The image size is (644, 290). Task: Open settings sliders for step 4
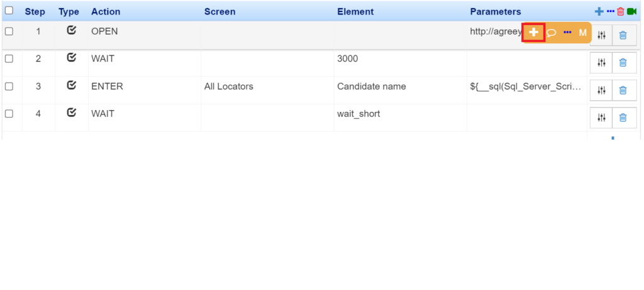click(601, 118)
